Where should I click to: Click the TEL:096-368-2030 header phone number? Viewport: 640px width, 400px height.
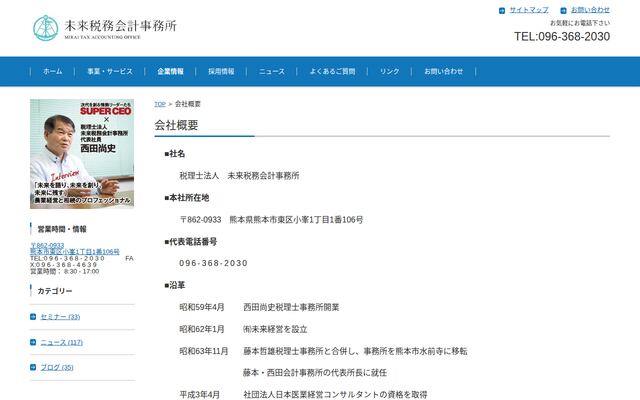click(562, 36)
